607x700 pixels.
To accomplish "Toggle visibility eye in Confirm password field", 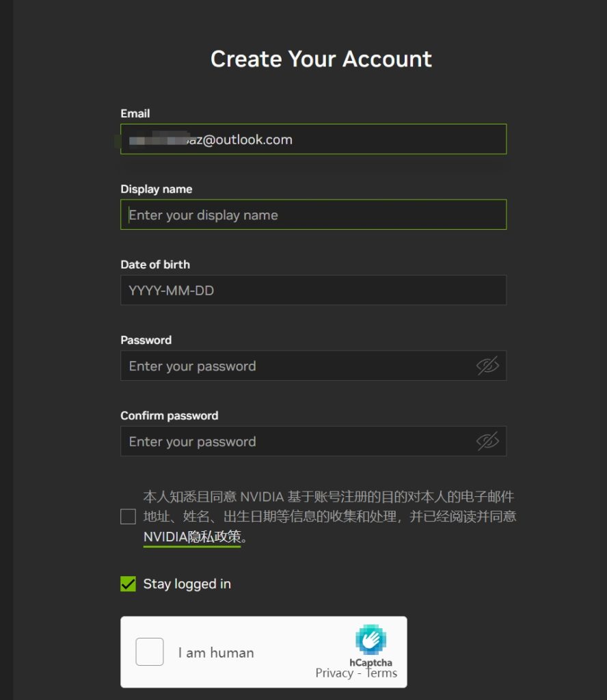I will click(487, 441).
